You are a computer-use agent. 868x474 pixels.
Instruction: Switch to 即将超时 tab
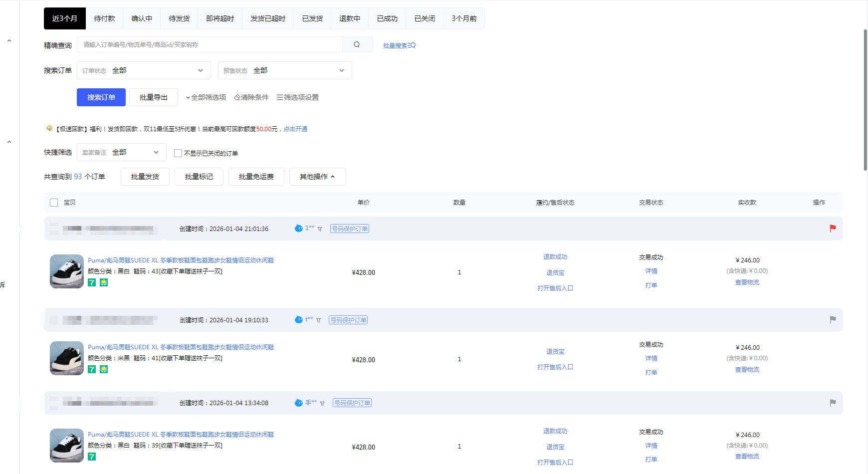click(220, 18)
